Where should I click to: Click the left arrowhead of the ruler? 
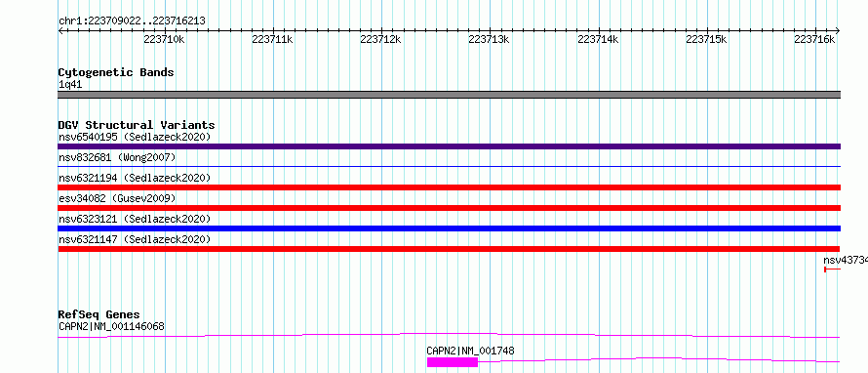(x=60, y=30)
